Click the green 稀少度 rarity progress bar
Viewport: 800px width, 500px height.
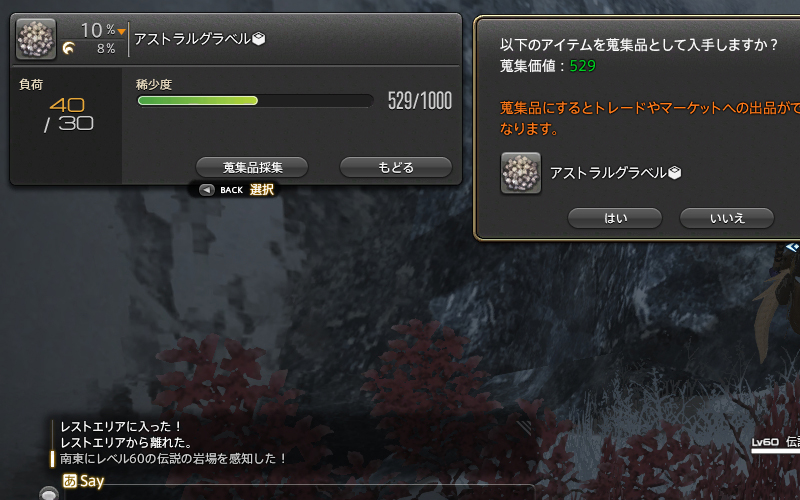pos(255,101)
